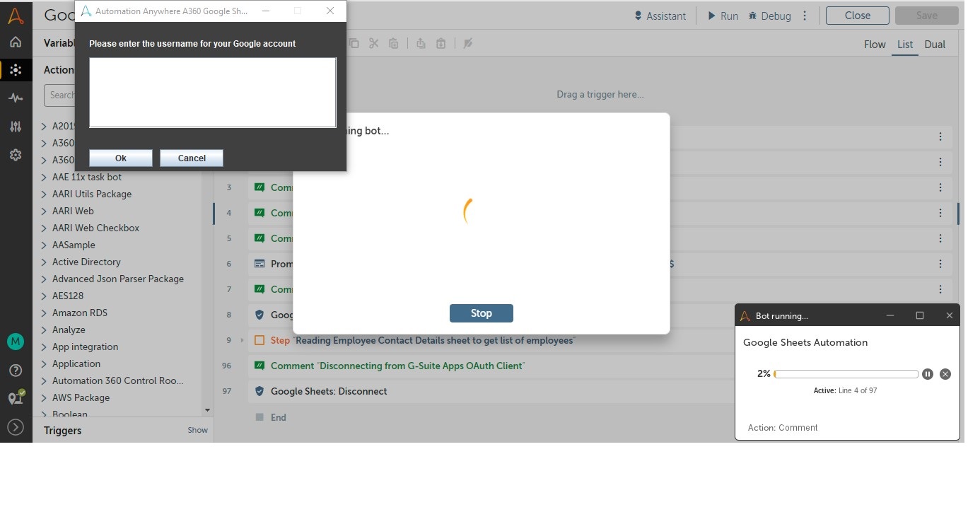The width and height of the screenshot is (980, 512).
Task: Click the Copy action toolbar icon
Action: point(354,44)
